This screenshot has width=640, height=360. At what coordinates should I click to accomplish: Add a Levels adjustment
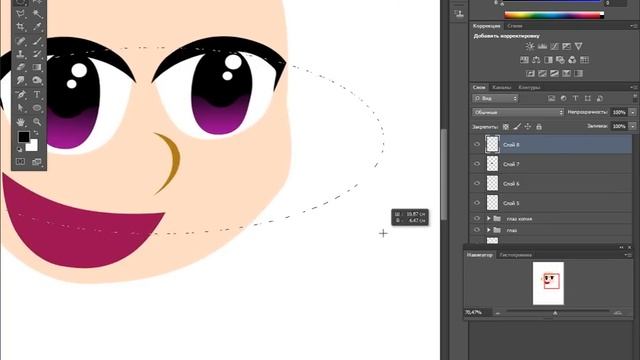pyautogui.click(x=542, y=46)
